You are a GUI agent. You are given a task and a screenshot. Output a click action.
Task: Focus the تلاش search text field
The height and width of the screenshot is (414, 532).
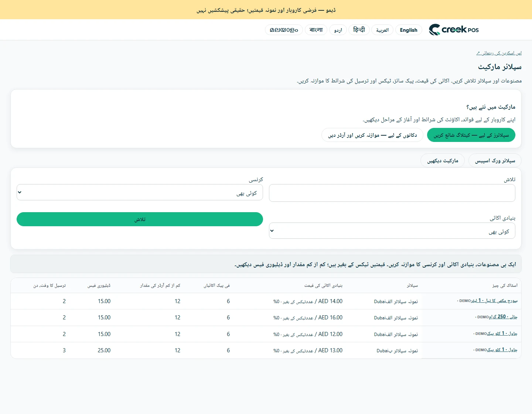tap(392, 193)
